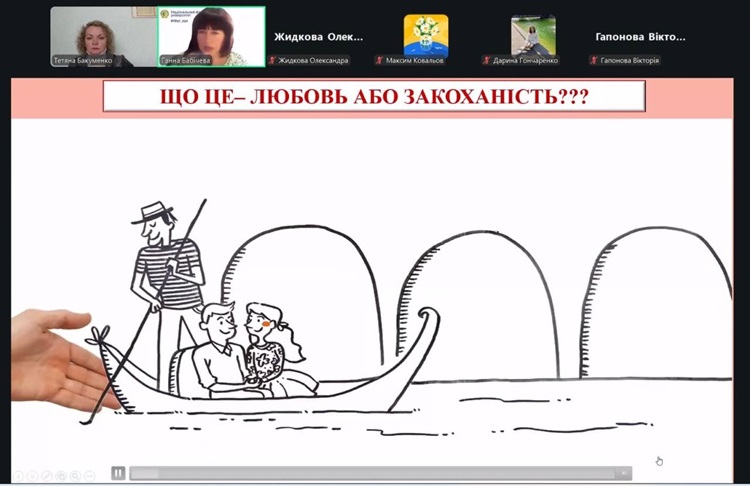
Task: Click the video progress seek bar
Action: (370, 473)
